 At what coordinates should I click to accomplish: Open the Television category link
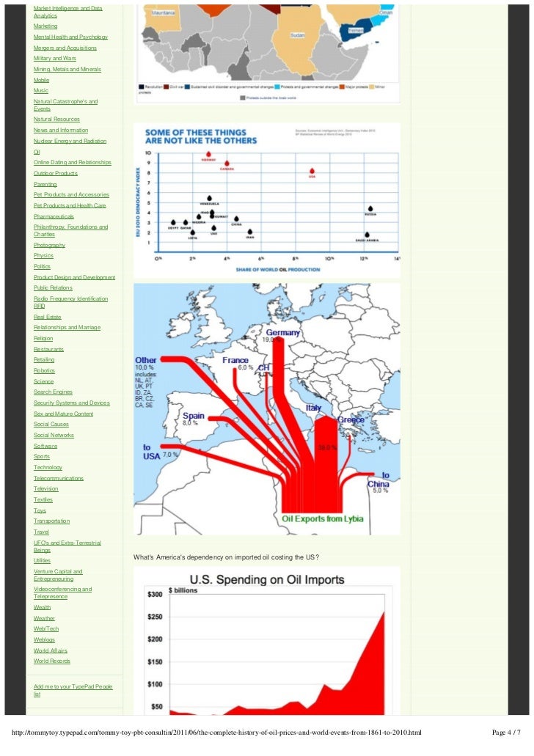[45, 489]
